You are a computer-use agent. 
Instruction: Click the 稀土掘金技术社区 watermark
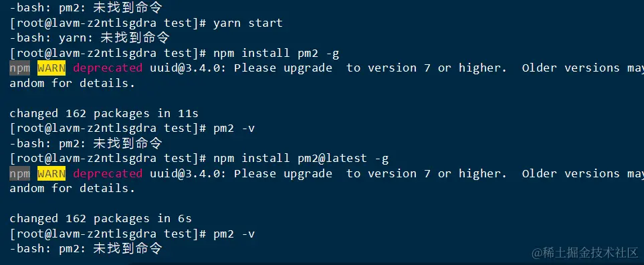tap(585, 253)
